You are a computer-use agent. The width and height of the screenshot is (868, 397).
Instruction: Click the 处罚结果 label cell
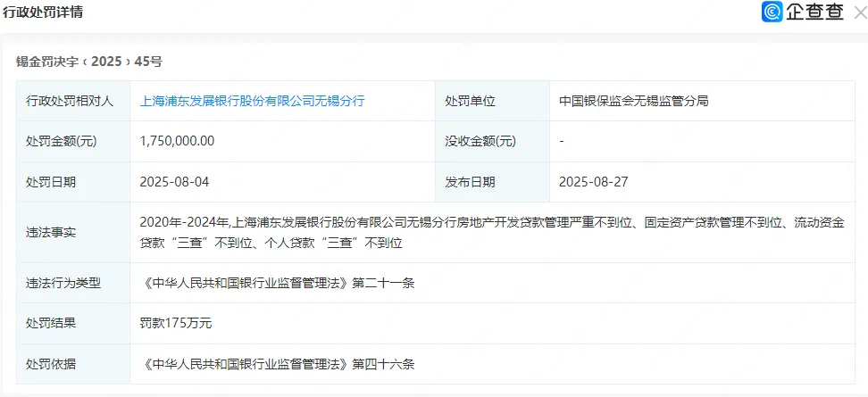(x=73, y=323)
